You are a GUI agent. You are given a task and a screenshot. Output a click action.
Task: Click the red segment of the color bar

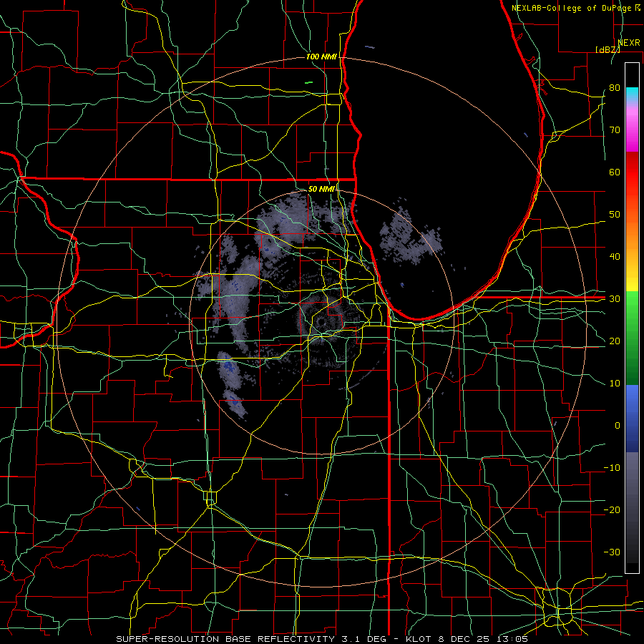(632, 172)
